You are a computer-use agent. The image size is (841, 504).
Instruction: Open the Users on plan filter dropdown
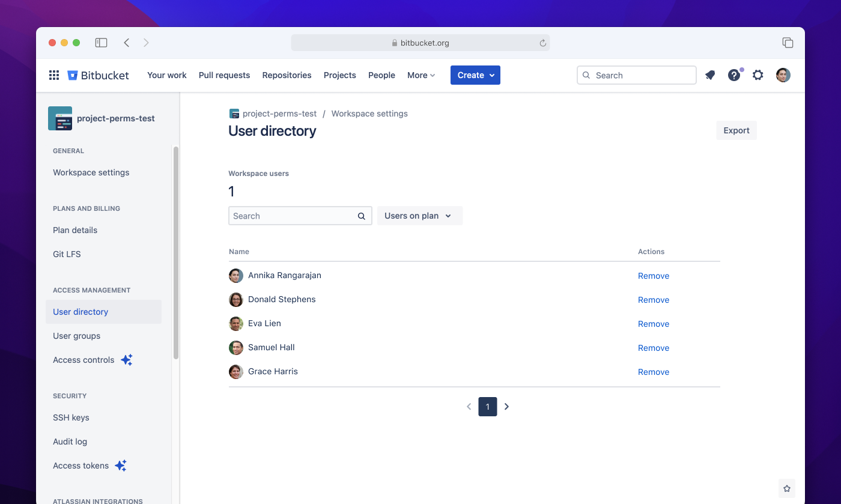419,215
